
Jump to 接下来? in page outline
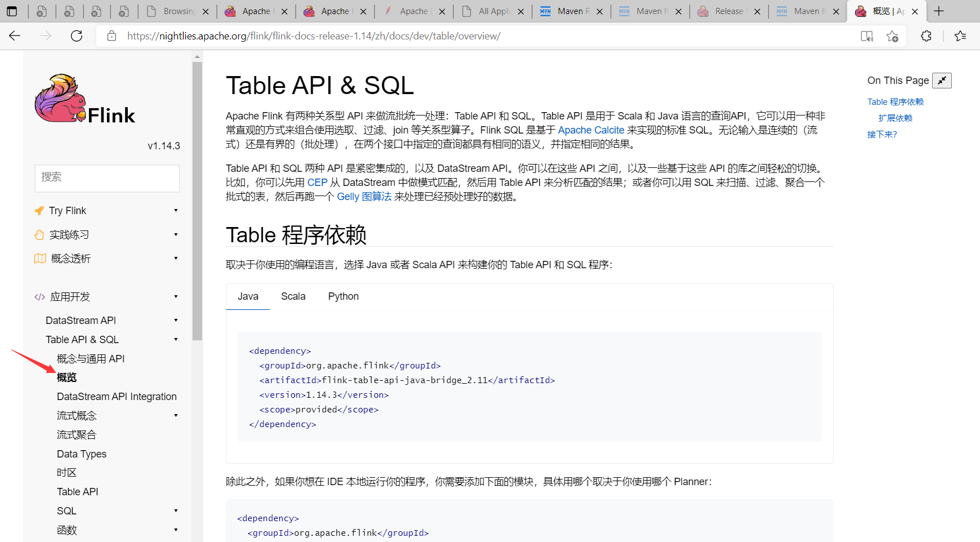pyautogui.click(x=882, y=135)
